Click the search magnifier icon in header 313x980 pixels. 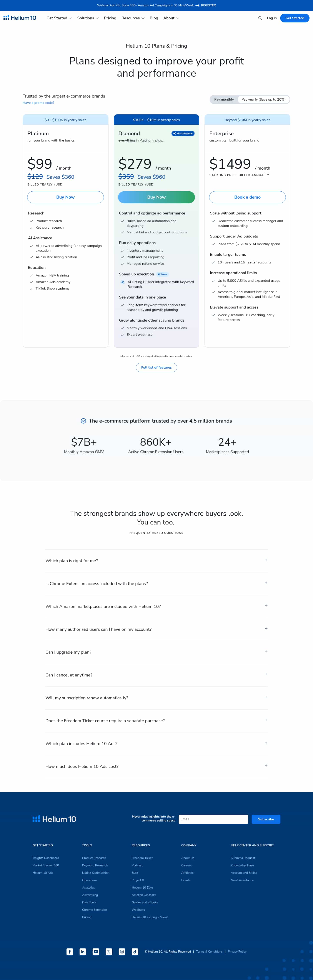260,18
